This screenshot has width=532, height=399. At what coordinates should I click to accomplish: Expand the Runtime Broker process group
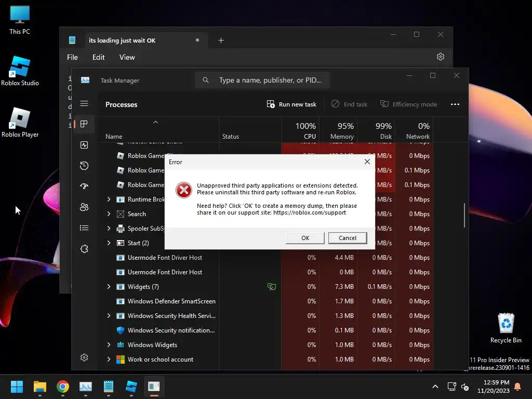coord(109,199)
